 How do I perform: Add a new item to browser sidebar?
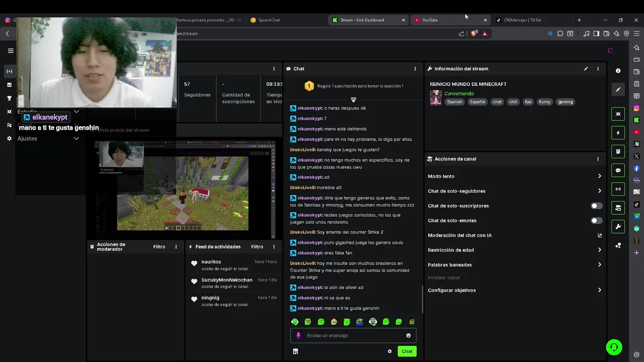(x=636, y=253)
